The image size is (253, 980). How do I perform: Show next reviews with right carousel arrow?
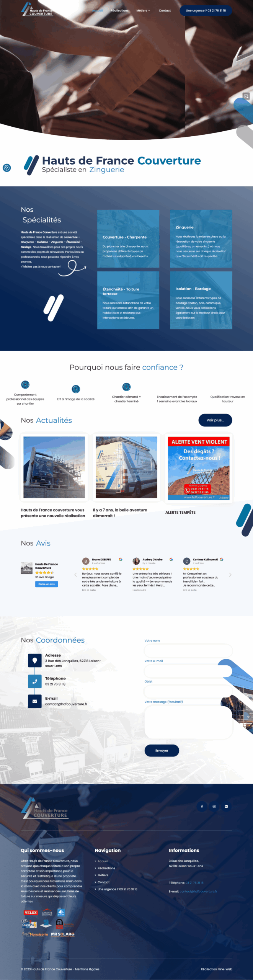click(230, 575)
